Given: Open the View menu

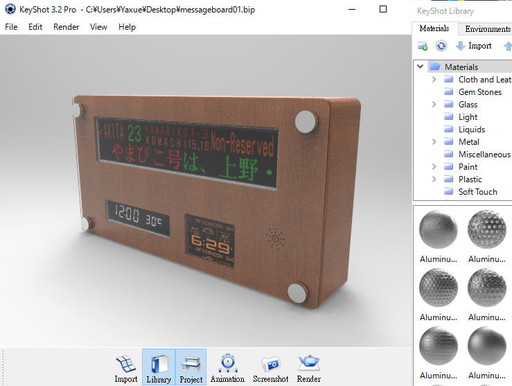Looking at the screenshot, I should 98,27.
